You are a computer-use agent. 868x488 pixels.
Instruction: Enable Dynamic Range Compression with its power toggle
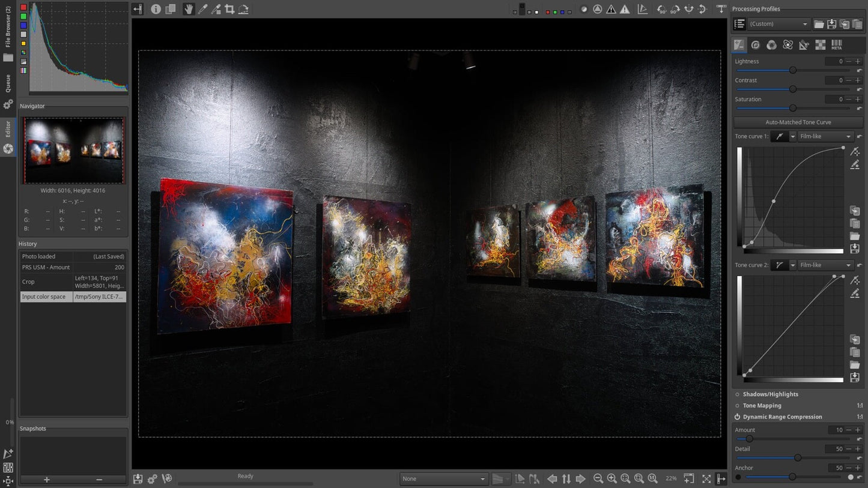click(x=738, y=417)
